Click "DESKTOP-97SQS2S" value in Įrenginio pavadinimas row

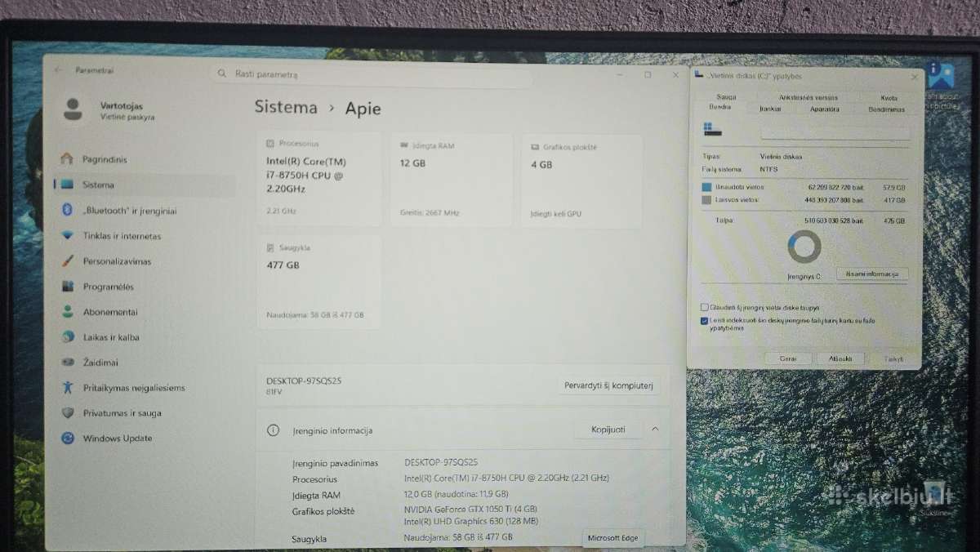pos(441,462)
